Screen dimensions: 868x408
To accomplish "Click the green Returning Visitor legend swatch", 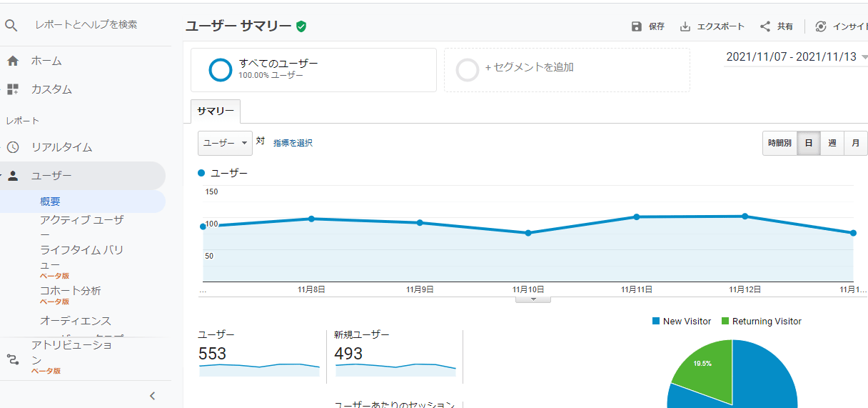I will click(x=726, y=322).
